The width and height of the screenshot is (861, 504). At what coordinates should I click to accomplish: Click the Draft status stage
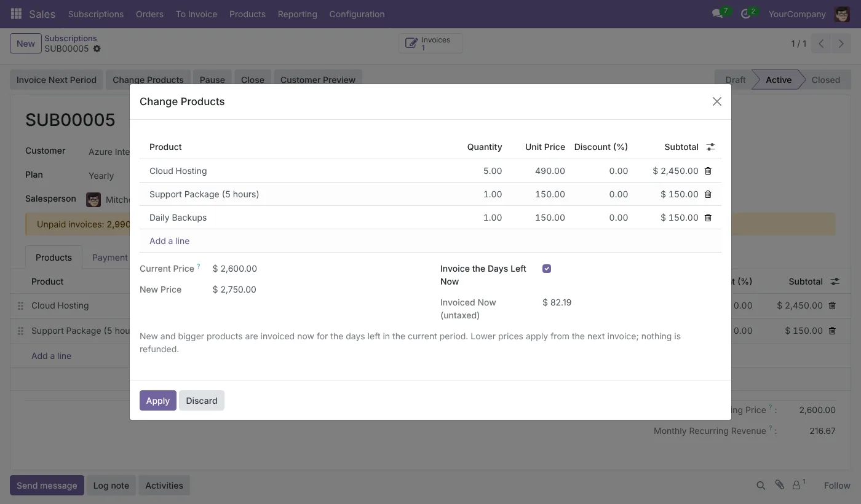[x=735, y=79]
